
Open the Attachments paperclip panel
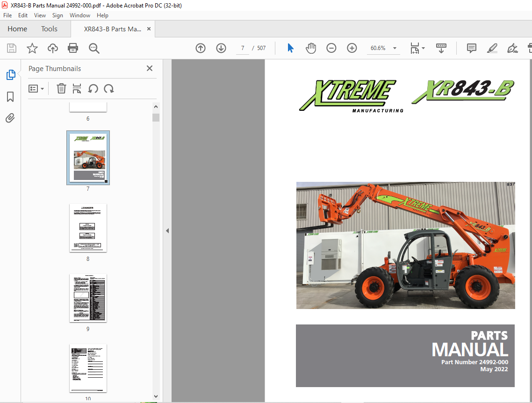pos(10,118)
